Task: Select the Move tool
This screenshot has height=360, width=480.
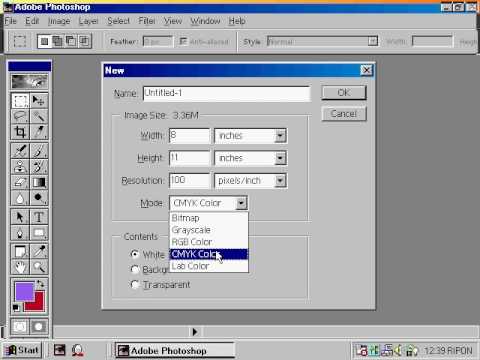Action: click(39, 100)
